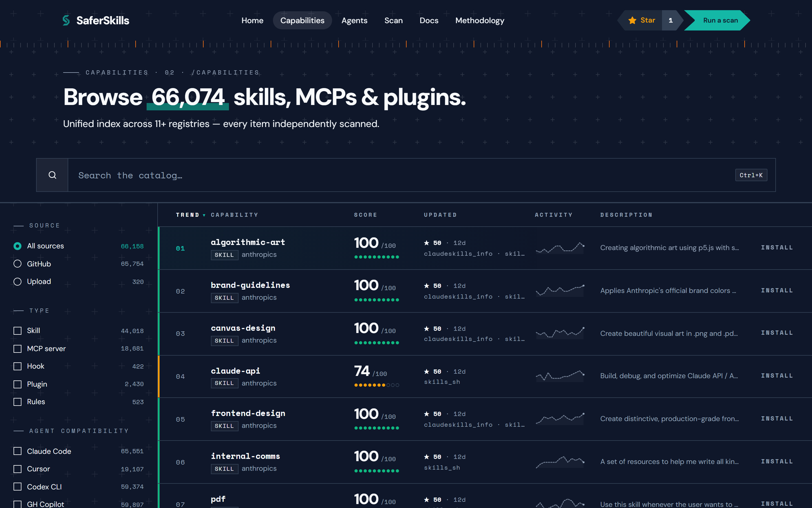Open the brand-guidelines capability

click(250, 285)
